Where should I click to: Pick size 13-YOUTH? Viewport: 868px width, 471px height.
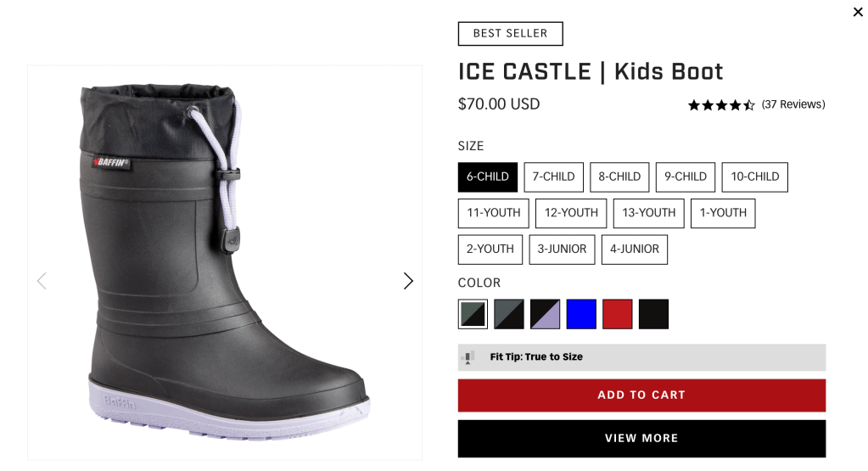[x=648, y=213]
